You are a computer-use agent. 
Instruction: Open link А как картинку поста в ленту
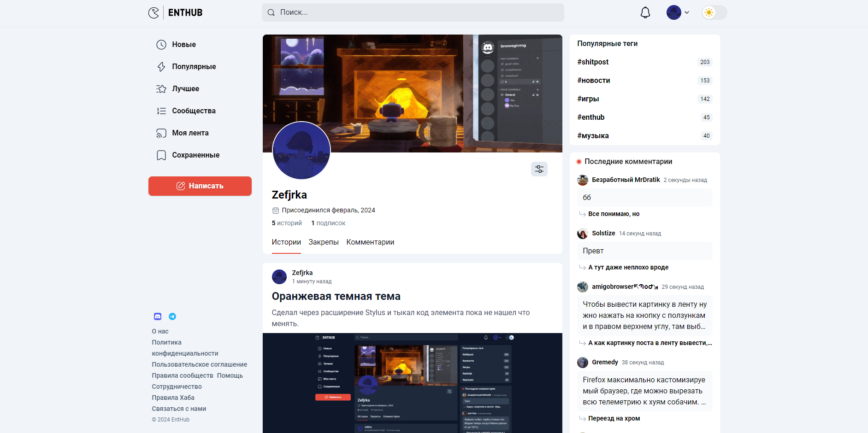pyautogui.click(x=650, y=343)
